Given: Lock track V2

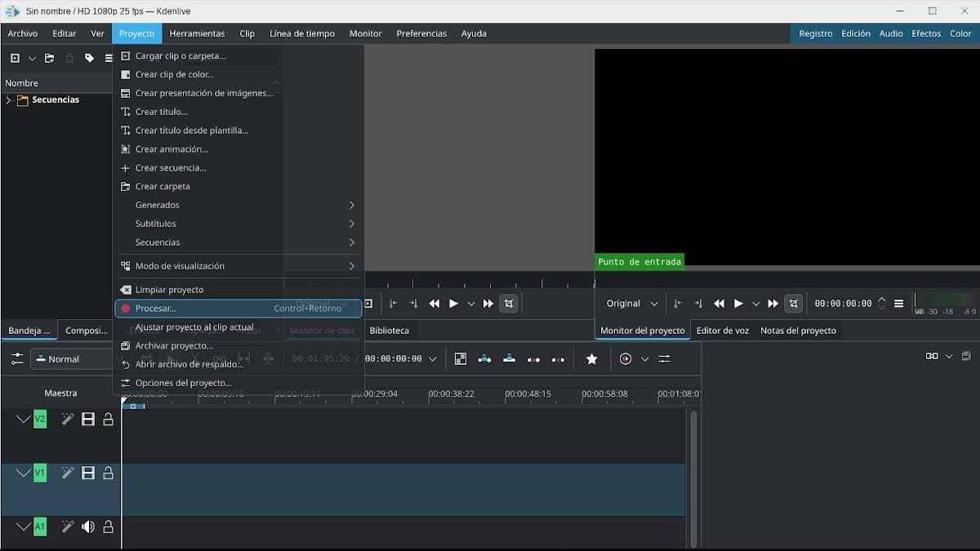Looking at the screenshot, I should (108, 420).
